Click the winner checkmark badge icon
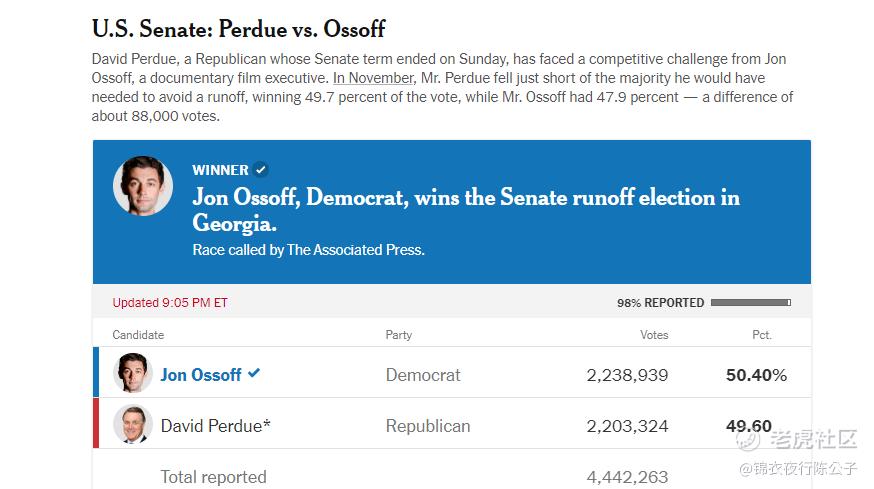Screen dimensions: 874x489 (260, 170)
